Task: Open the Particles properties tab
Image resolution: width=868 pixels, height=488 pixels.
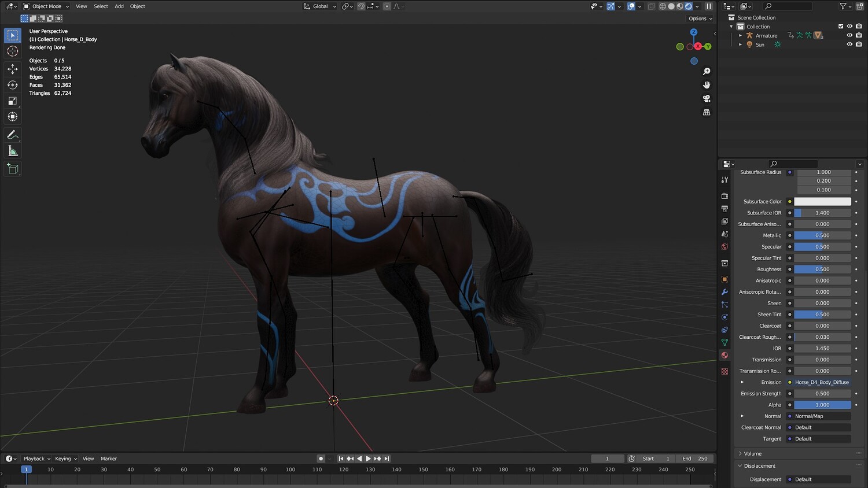Action: (724, 305)
